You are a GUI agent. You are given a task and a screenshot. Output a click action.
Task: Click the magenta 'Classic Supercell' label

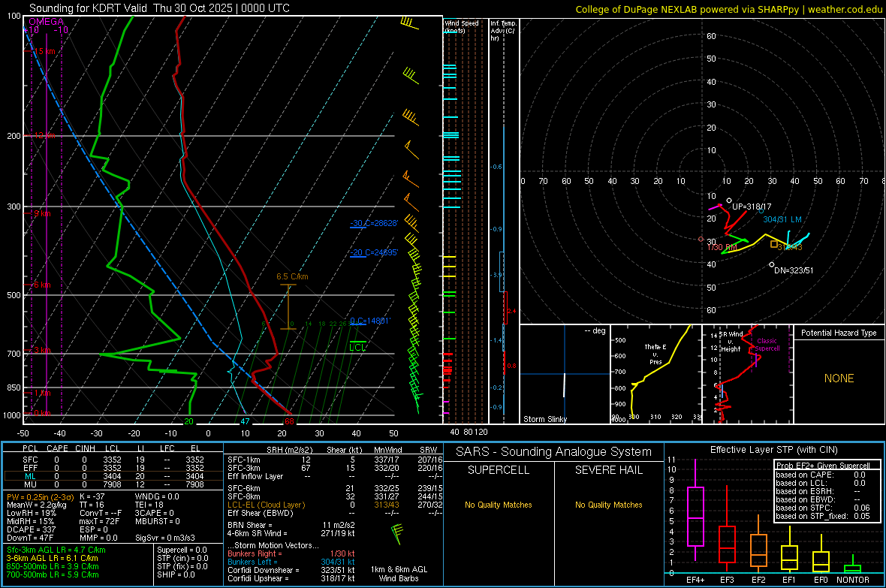coord(767,345)
